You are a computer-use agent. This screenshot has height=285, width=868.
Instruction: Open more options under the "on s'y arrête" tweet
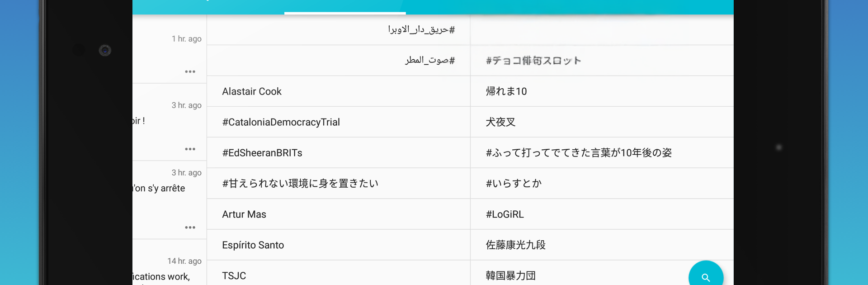(190, 227)
